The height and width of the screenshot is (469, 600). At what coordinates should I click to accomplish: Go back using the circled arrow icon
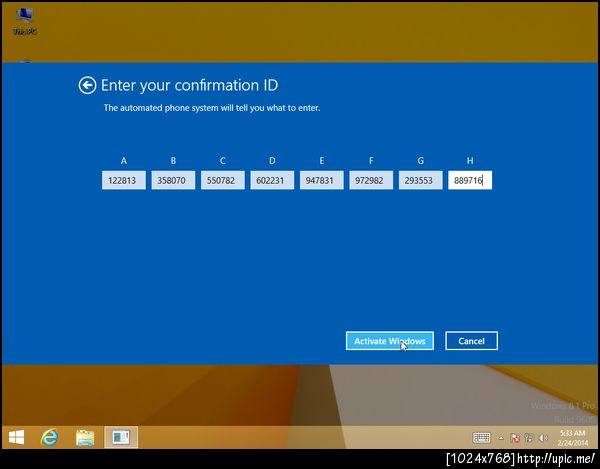(87, 85)
